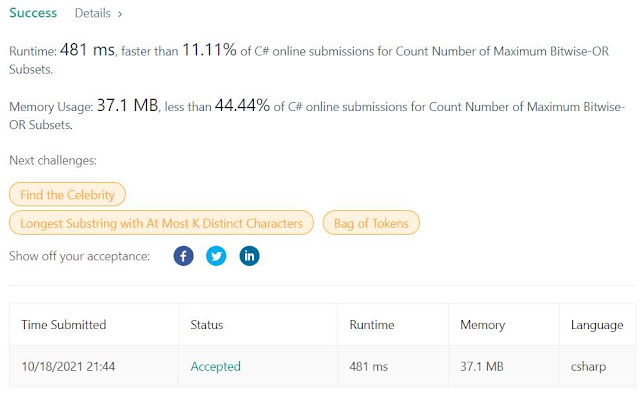Viewport: 640px width, 402px height.
Task: Click the 11.11% runtime percentile text
Action: [x=209, y=50]
